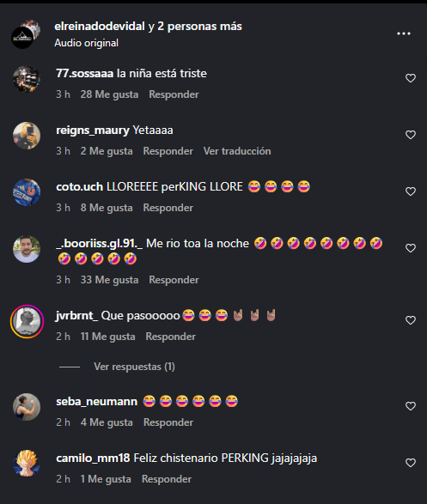View the 33 Me gusta likes list

[109, 280]
